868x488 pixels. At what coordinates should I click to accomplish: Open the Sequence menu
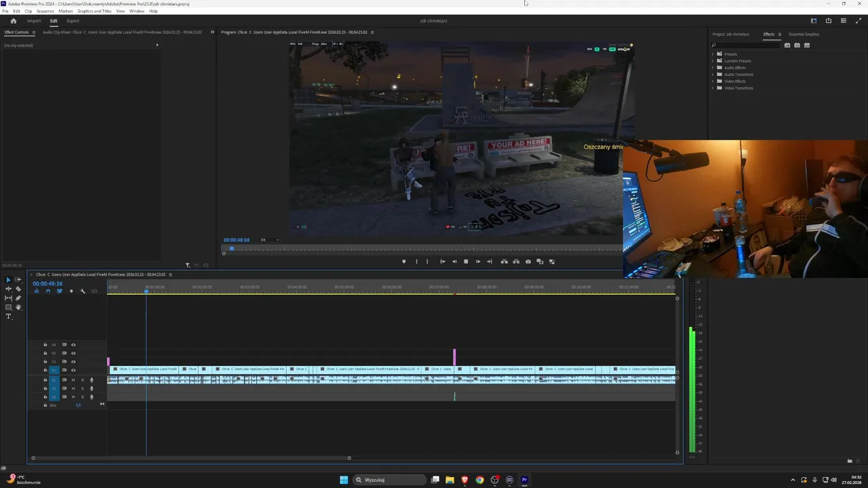45,12
